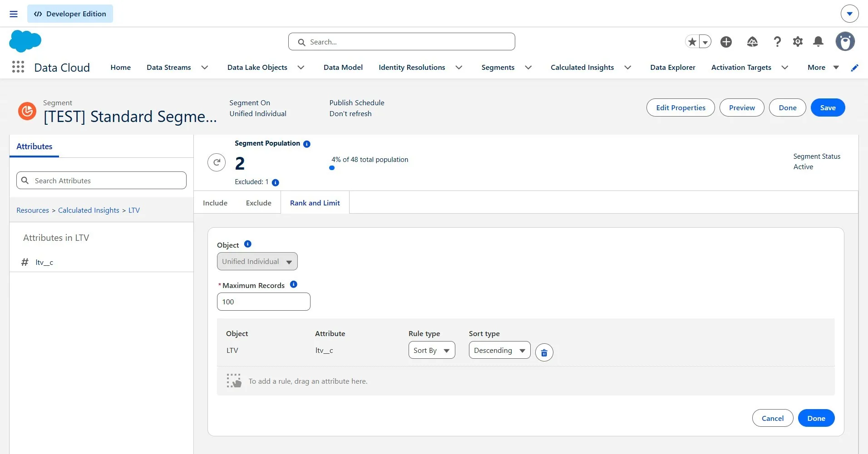Click the search magnifier in global search

click(302, 42)
